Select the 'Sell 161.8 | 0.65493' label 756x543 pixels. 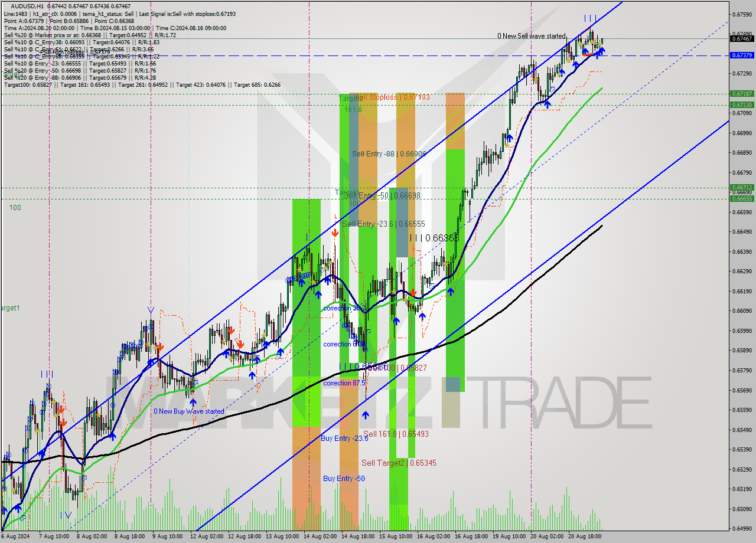[396, 433]
